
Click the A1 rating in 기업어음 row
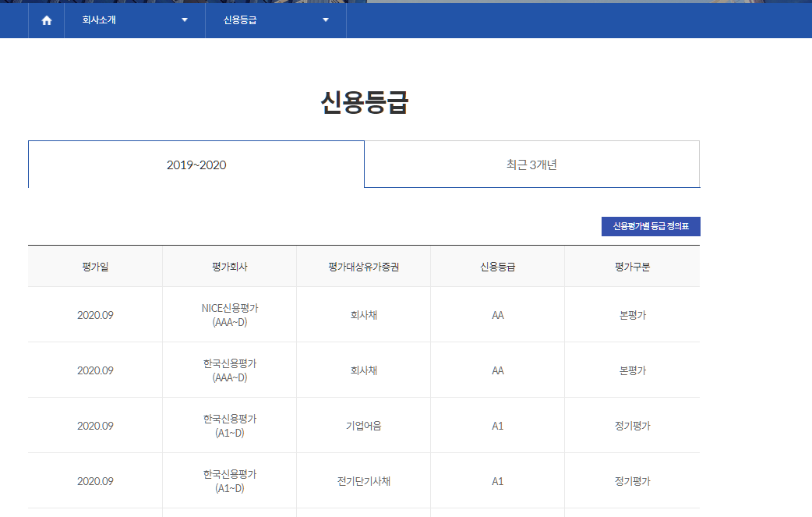(x=498, y=426)
